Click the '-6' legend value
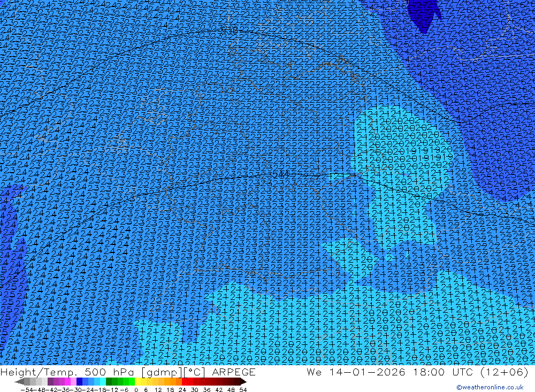Viewport: 535px width, 392px height. pos(124,390)
